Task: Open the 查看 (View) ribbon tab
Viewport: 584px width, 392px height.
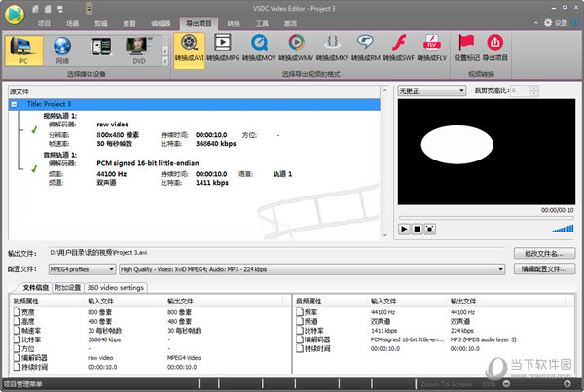Action: coord(129,23)
